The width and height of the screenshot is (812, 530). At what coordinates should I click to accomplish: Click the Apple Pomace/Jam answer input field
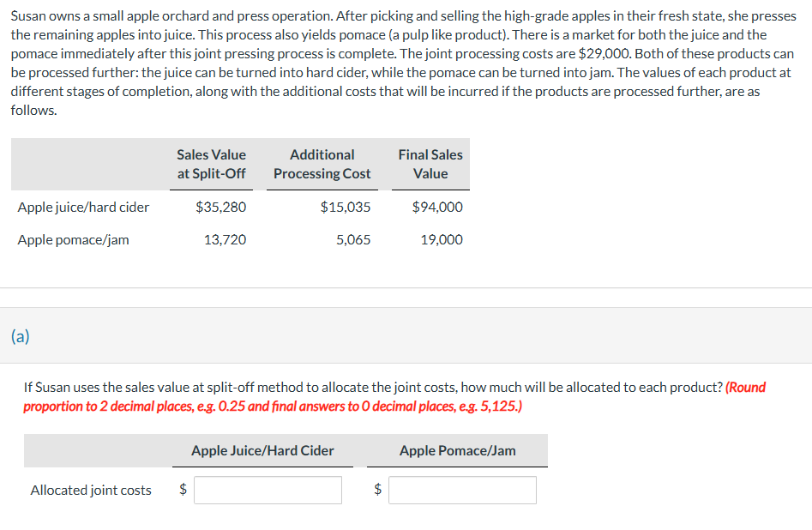(x=462, y=490)
